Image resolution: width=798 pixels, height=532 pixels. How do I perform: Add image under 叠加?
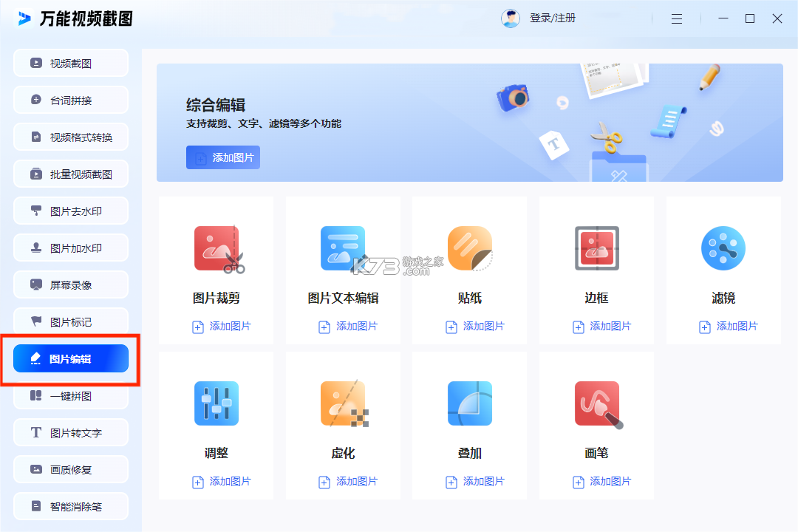475,482
